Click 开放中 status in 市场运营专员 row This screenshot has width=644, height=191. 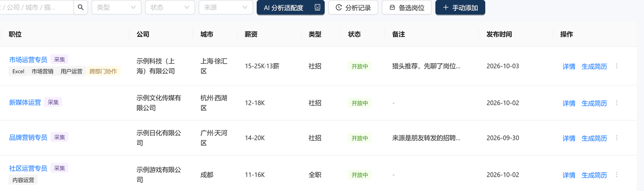[x=360, y=66]
